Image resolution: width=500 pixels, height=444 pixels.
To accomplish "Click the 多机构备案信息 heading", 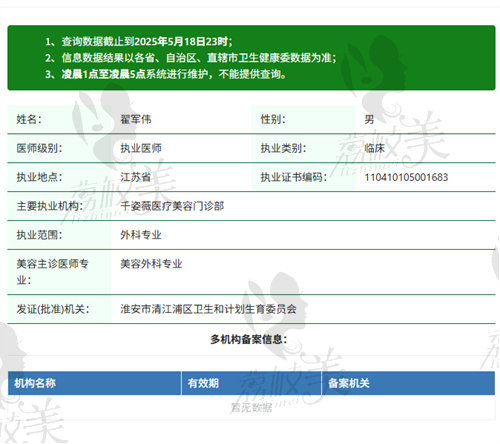I will tap(249, 339).
